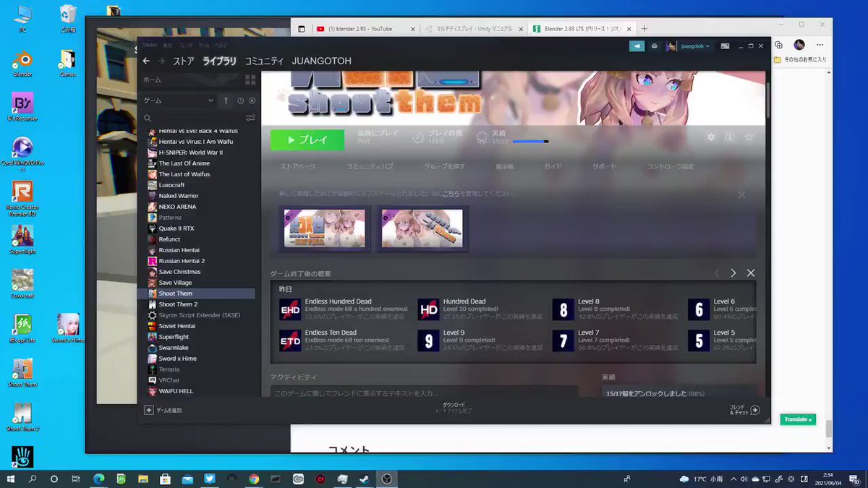Screen dimensions: 868x488
Task: Open Hundred Dead achievement icon
Action: (x=428, y=309)
